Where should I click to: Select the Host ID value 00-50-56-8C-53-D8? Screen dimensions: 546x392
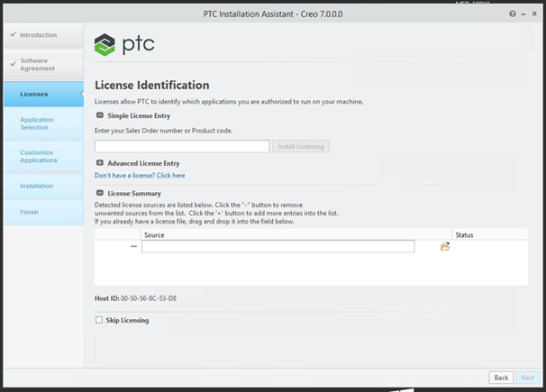[149, 298]
